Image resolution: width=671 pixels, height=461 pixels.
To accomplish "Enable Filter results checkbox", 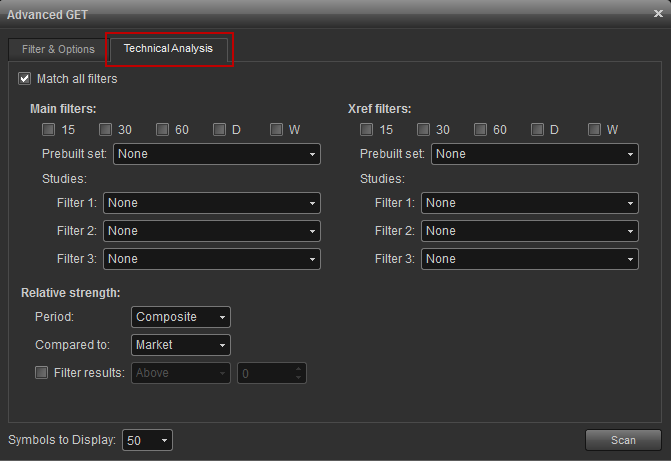I will pos(42,373).
